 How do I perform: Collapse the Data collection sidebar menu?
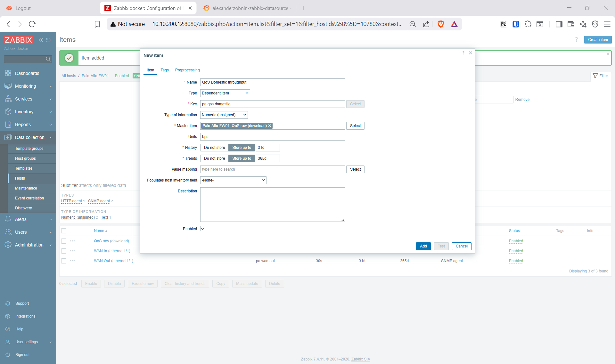point(28,137)
